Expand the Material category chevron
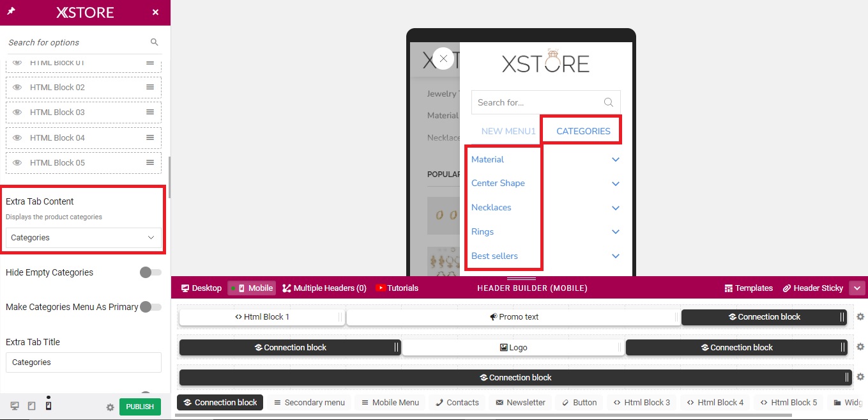The height and width of the screenshot is (420, 868). [x=616, y=159]
